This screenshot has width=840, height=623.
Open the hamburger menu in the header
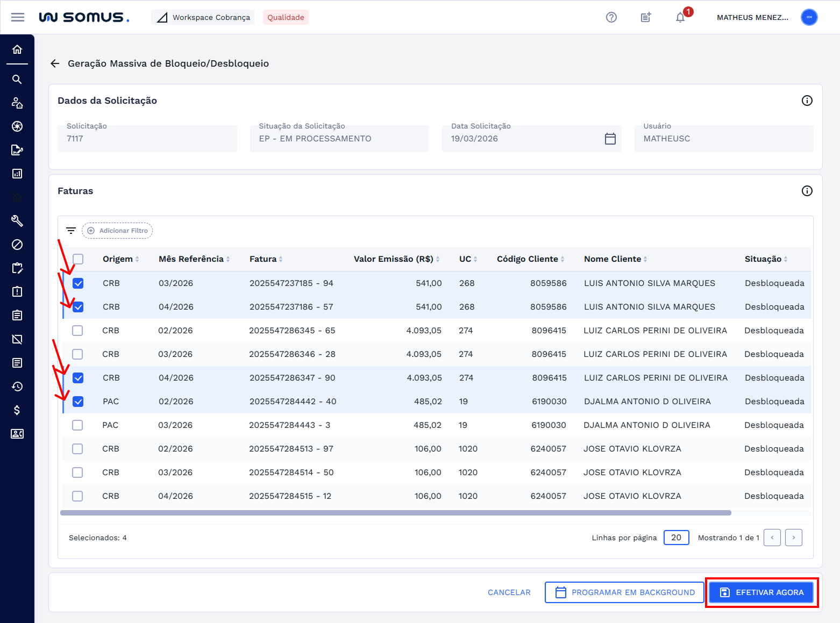(x=18, y=17)
